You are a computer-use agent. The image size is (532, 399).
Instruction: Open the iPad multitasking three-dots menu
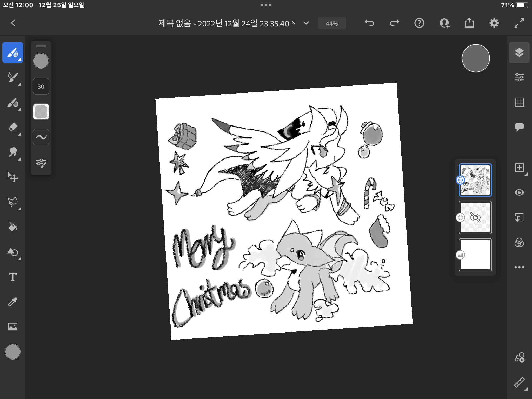pyautogui.click(x=266, y=5)
